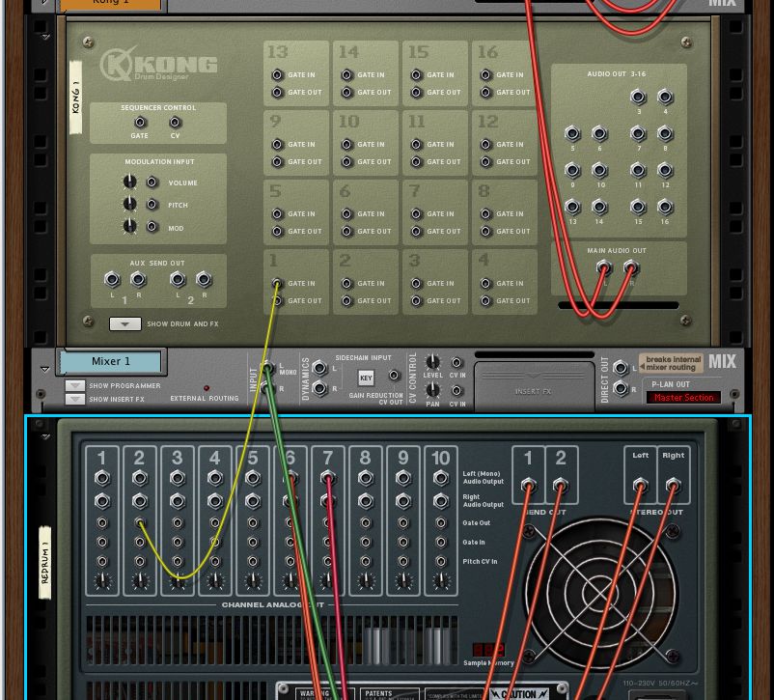
Task: Click pad 16 Gate Out jack
Action: tap(485, 92)
